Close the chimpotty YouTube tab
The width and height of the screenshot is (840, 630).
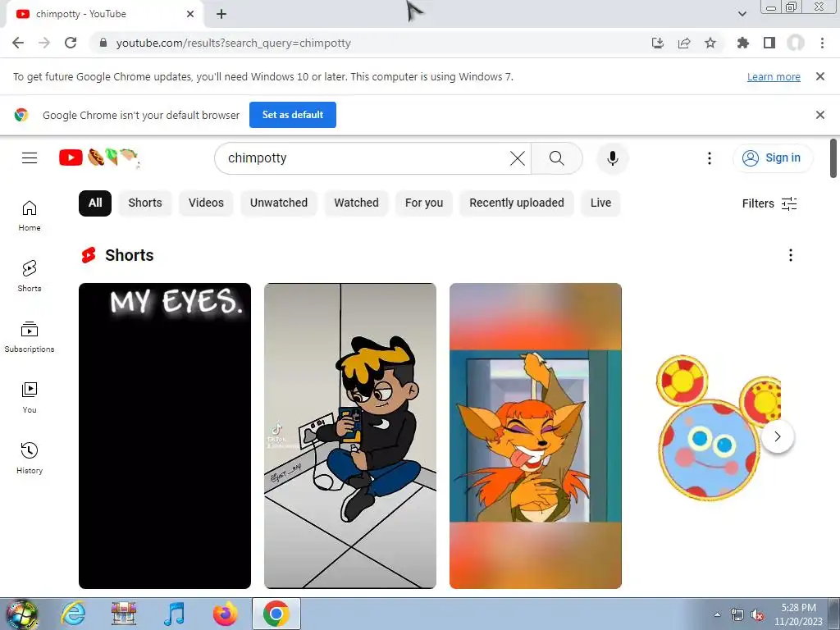[x=190, y=14]
